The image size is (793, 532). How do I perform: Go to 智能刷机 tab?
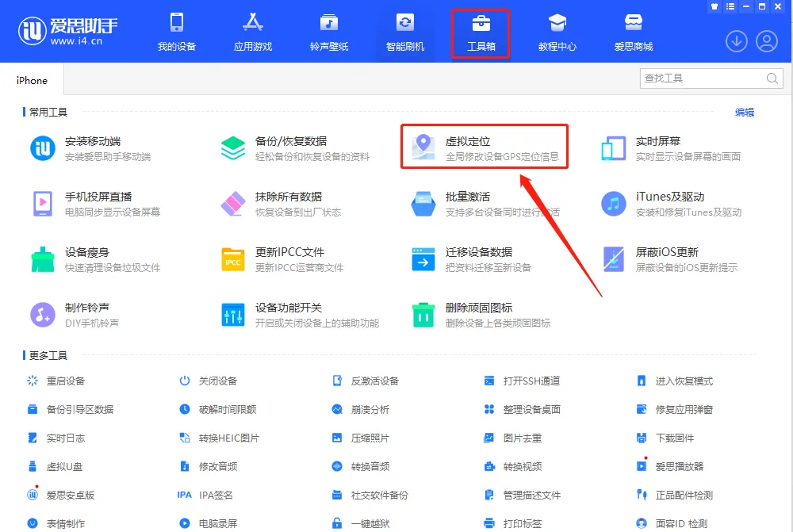click(405, 32)
